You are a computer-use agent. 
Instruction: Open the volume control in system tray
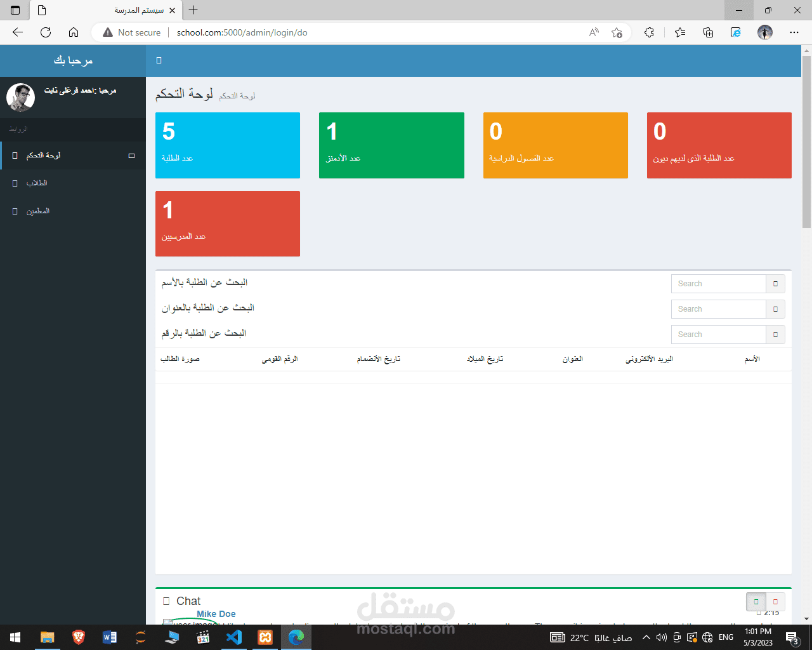coord(661,637)
